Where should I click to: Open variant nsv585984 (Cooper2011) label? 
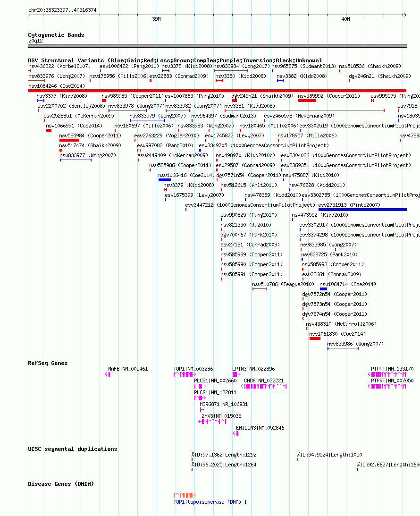pos(90,135)
